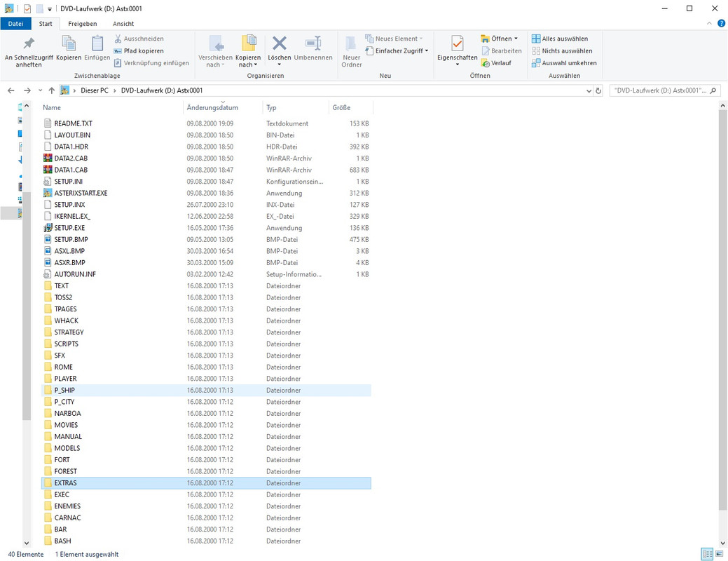Navigate forward with right arrow
The height and width of the screenshot is (561, 728).
[x=27, y=90]
